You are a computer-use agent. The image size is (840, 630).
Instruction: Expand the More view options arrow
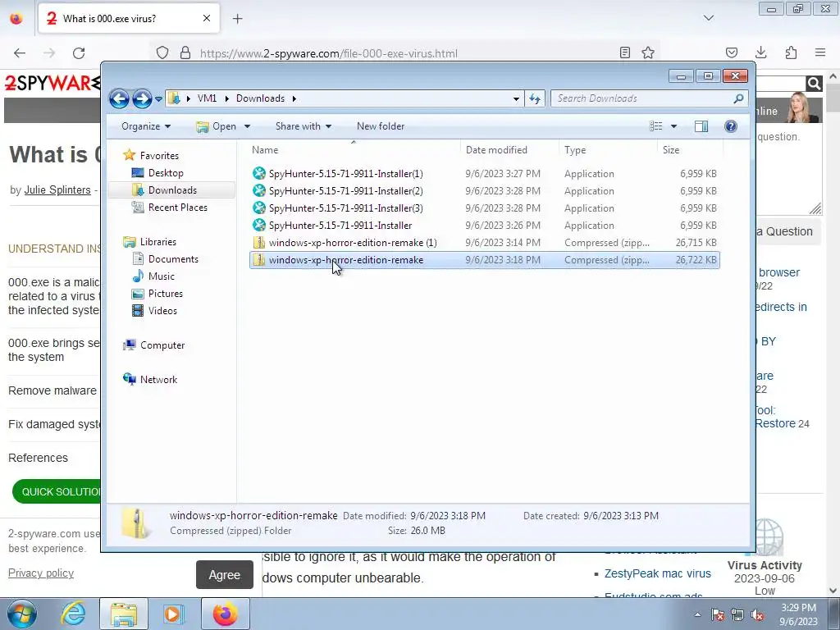[x=674, y=126]
